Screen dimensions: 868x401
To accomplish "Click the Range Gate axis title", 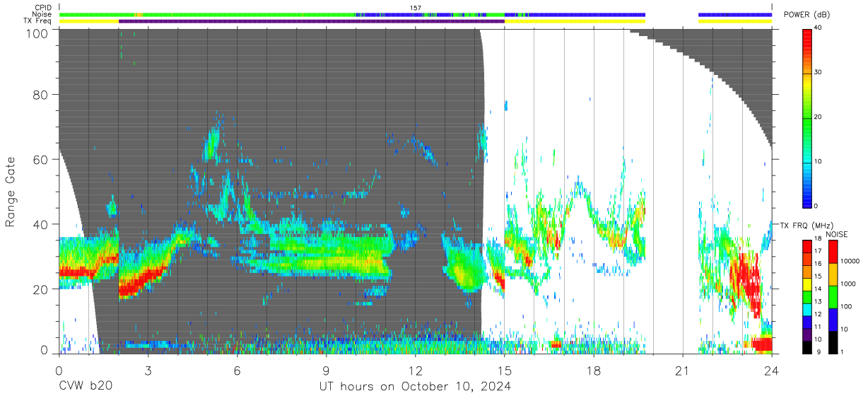I will [x=11, y=192].
